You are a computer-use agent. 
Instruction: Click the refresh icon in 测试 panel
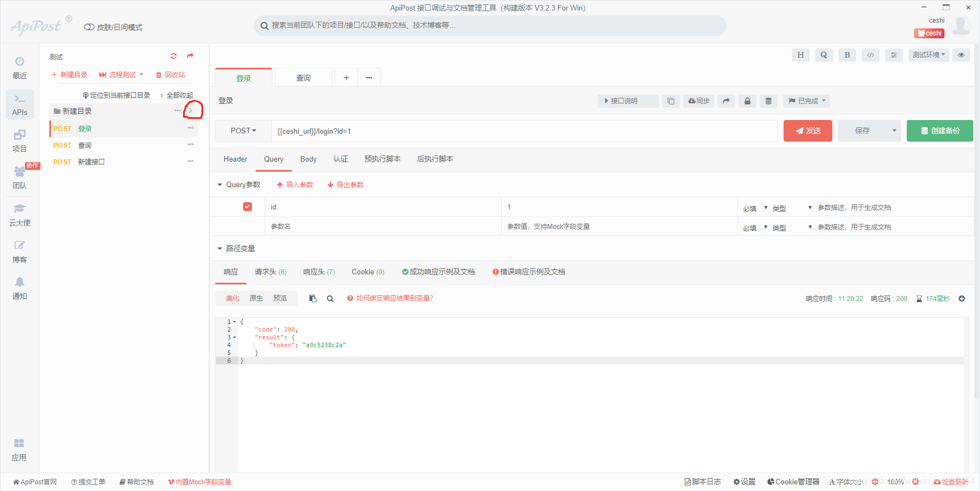(174, 56)
